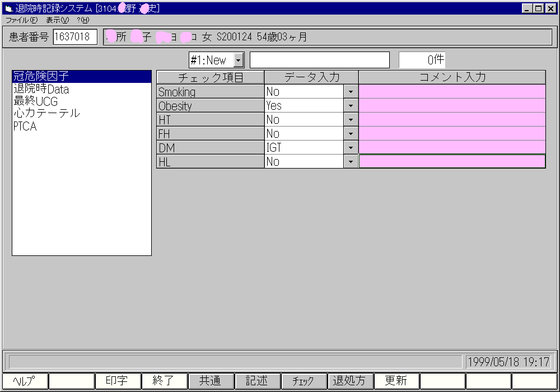Open the ? help menu

point(83,20)
